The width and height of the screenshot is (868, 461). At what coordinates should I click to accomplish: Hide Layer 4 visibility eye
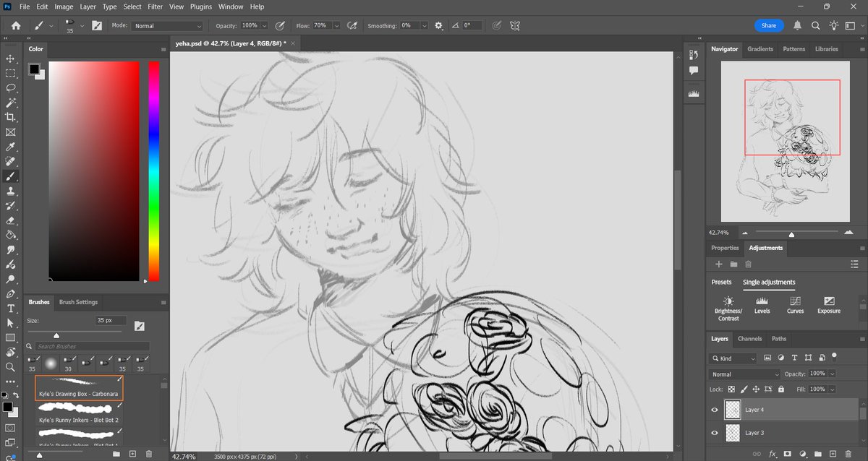[x=715, y=410]
